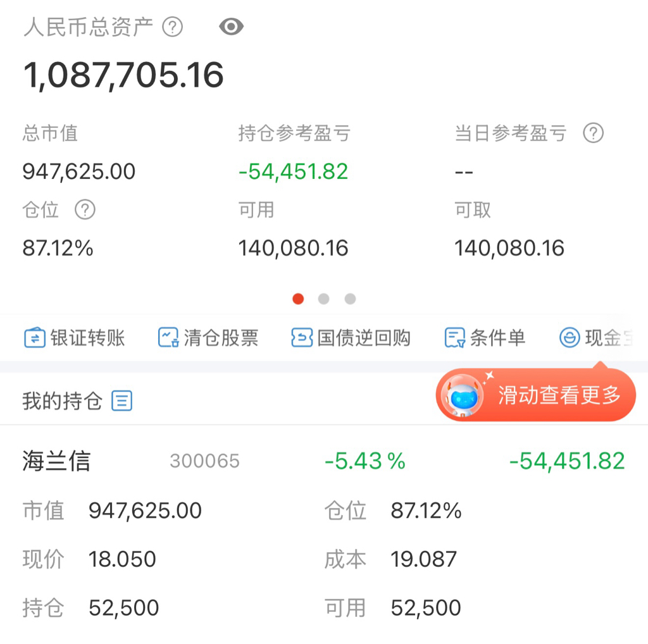Open 清仓股票 shortcut
The image size is (648, 644).
click(208, 337)
